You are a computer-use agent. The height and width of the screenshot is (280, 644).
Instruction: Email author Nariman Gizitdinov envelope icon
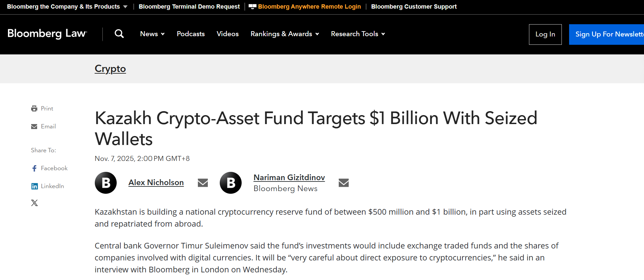[x=344, y=183]
